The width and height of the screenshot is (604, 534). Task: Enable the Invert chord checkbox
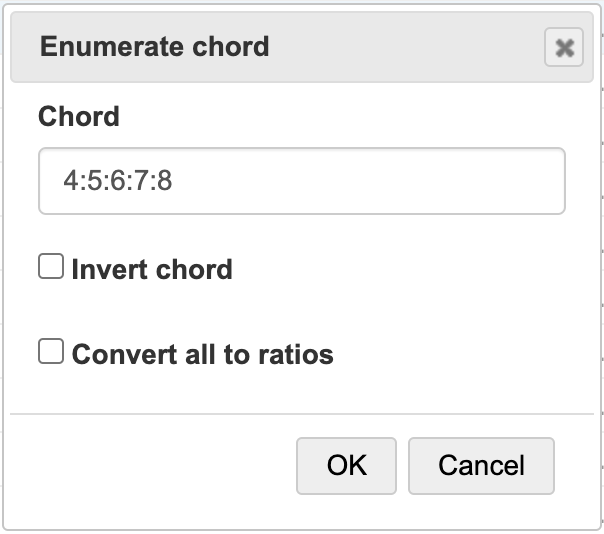pyautogui.click(x=50, y=267)
